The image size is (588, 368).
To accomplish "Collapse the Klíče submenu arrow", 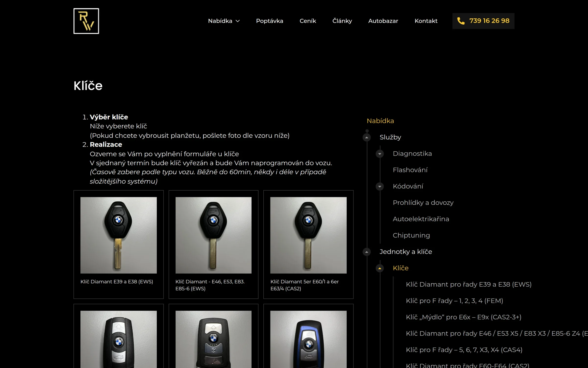I will pos(380,268).
